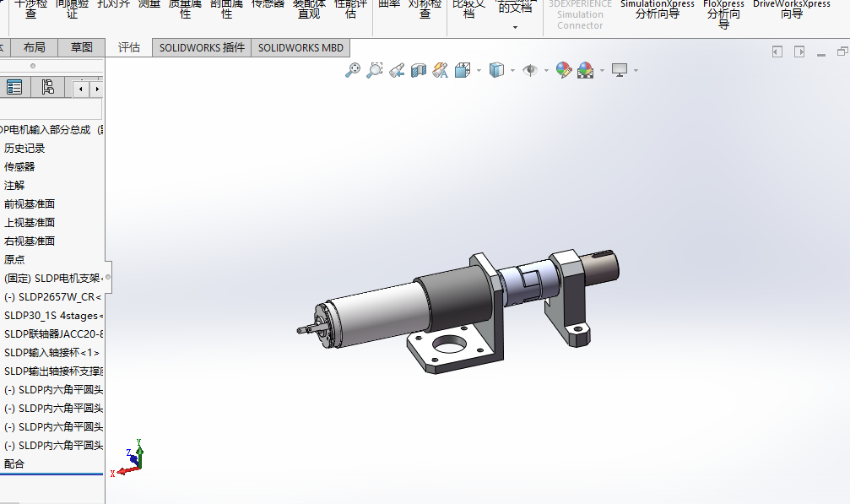Open the Hide/Show Items dropdown arrow
This screenshot has height=504, width=850.
(x=546, y=70)
